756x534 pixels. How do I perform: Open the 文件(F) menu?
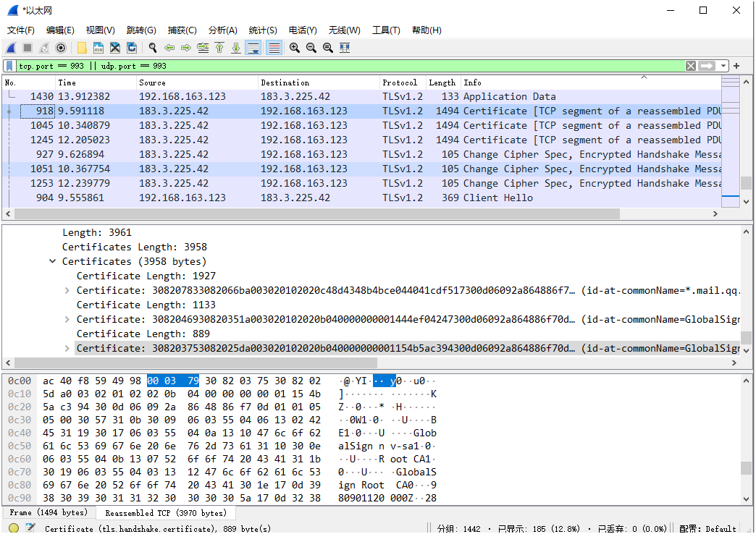tap(21, 30)
